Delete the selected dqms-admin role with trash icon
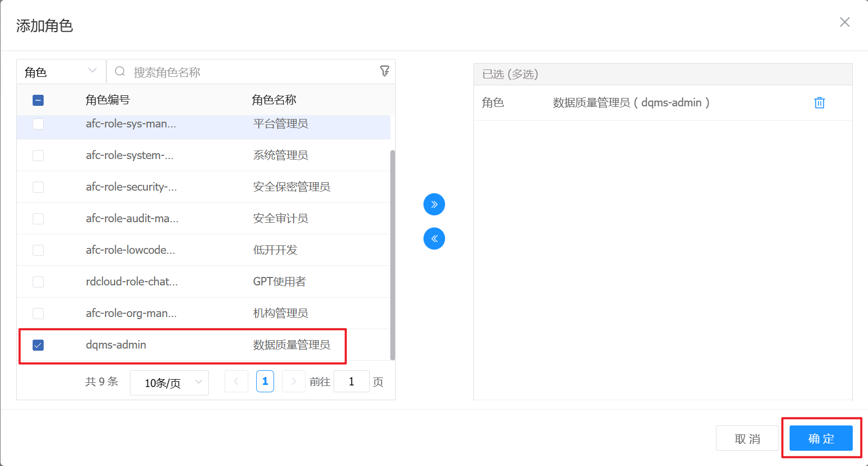The image size is (868, 466). (x=819, y=103)
